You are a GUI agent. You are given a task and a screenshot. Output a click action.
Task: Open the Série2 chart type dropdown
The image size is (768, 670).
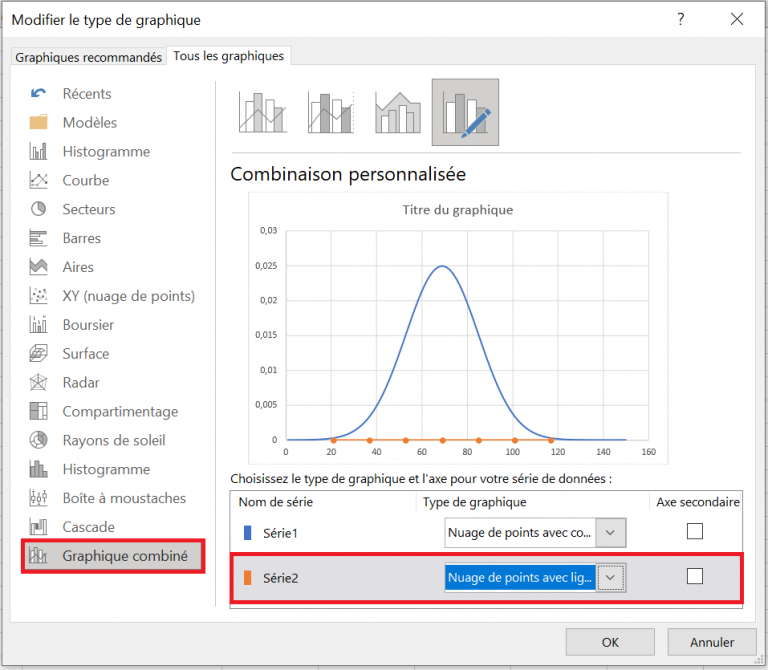610,577
